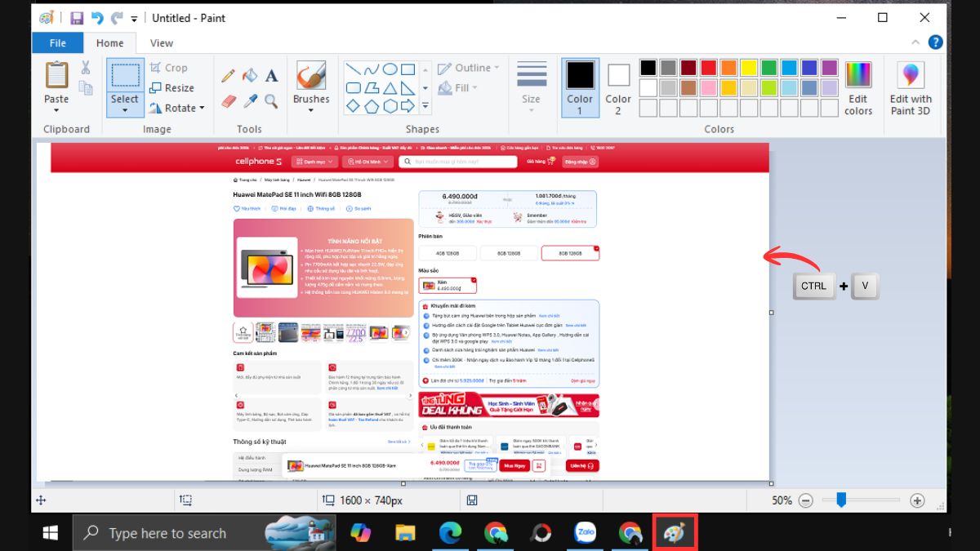Expand the Select dropdown arrow
Image resolution: width=980 pixels, height=551 pixels.
pos(124,109)
